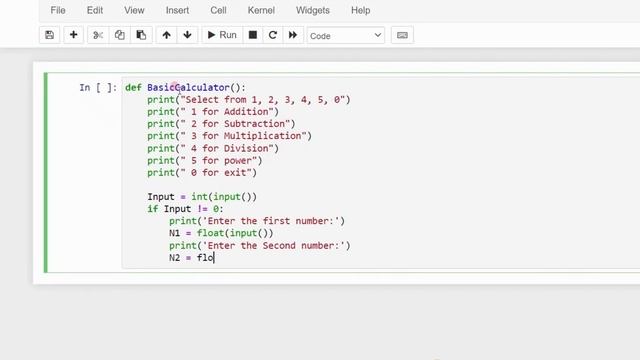The width and height of the screenshot is (640, 360).
Task: Click the " 3 for Multiplication" print line
Action: click(x=229, y=136)
